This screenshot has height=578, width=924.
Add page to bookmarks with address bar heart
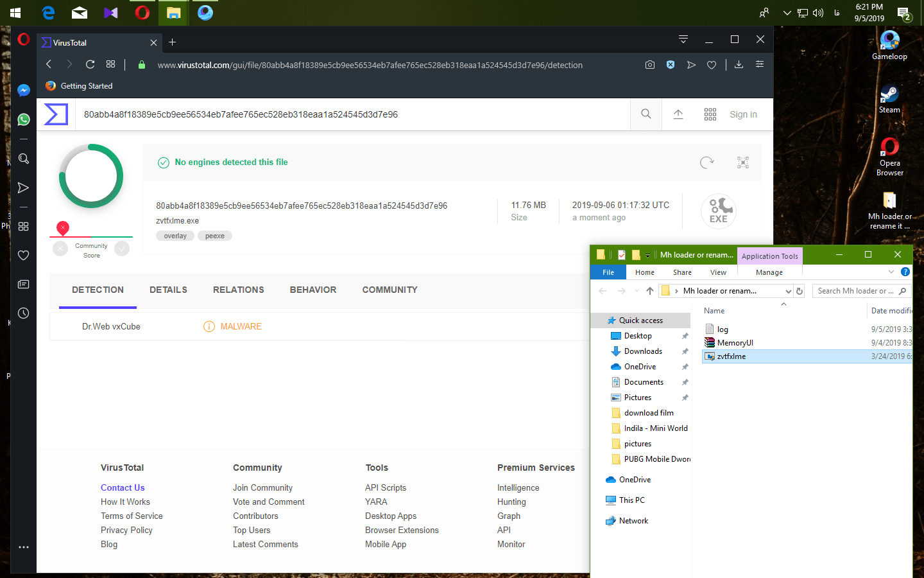[x=712, y=65]
